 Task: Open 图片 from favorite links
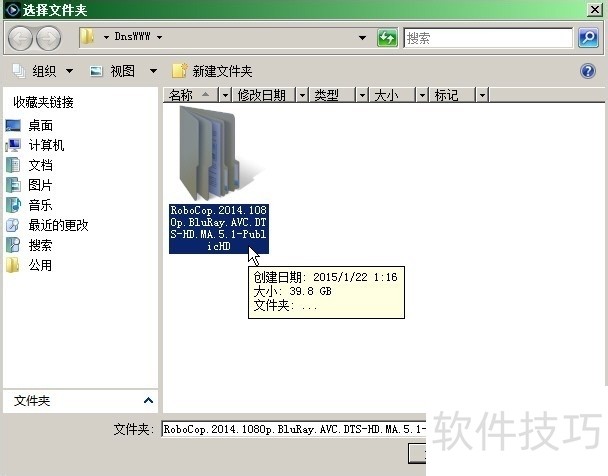pyautogui.click(x=40, y=185)
